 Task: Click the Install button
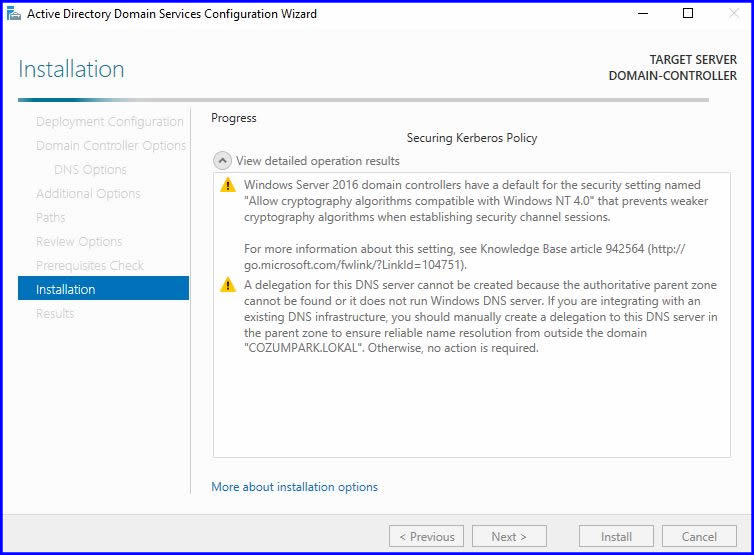pyautogui.click(x=616, y=537)
